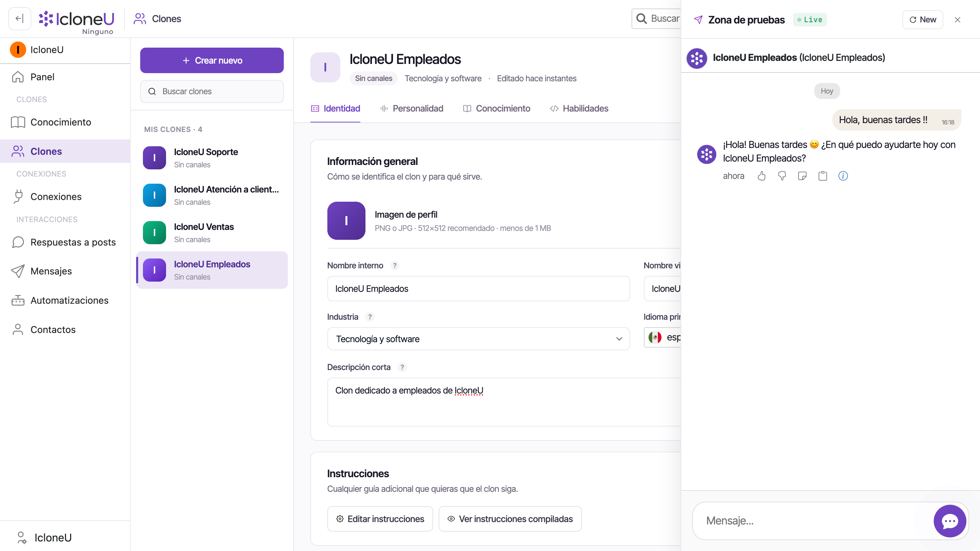
Task: Give thumbs down to the reply
Action: coord(782,176)
